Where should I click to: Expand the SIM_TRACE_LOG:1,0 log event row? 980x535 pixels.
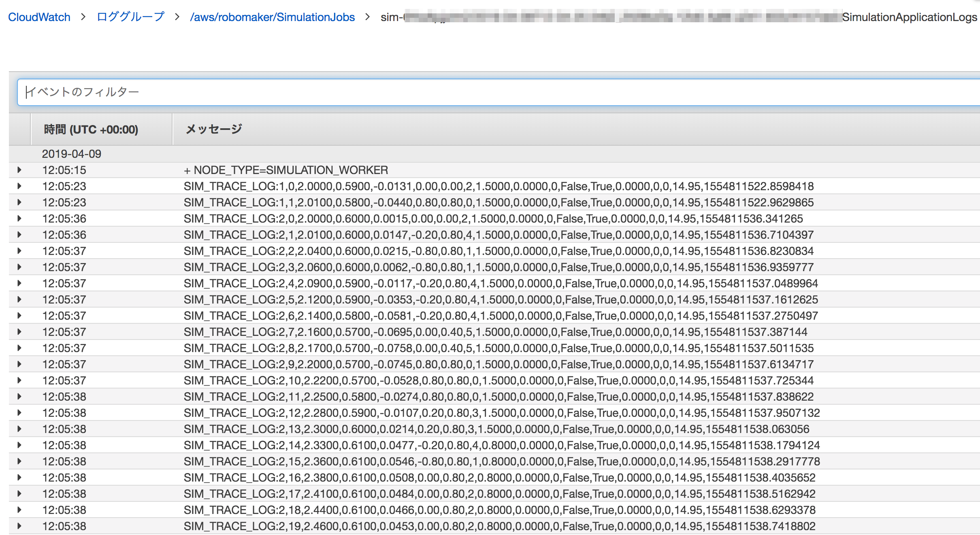click(19, 186)
